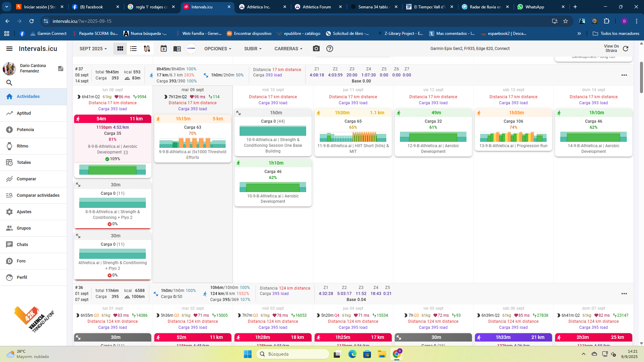Open the hamburger menu next to Intervals.icu
This screenshot has height=362, width=644.
pyautogui.click(x=9, y=49)
